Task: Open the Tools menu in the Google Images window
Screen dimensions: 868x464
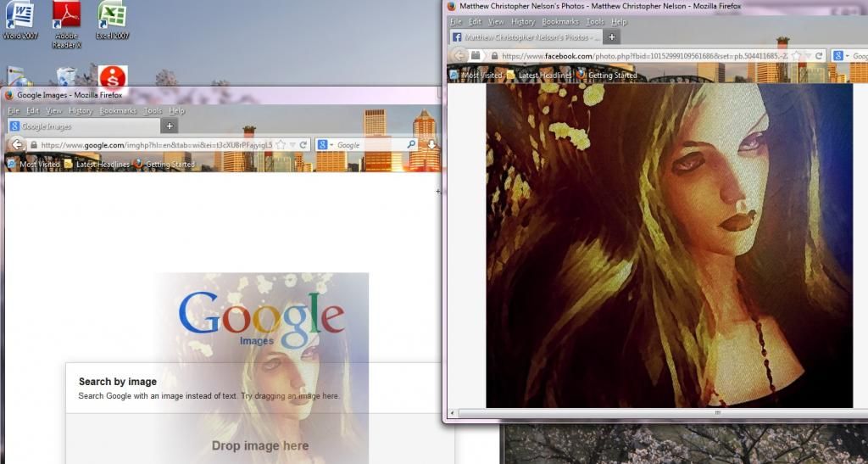Action: 153,111
